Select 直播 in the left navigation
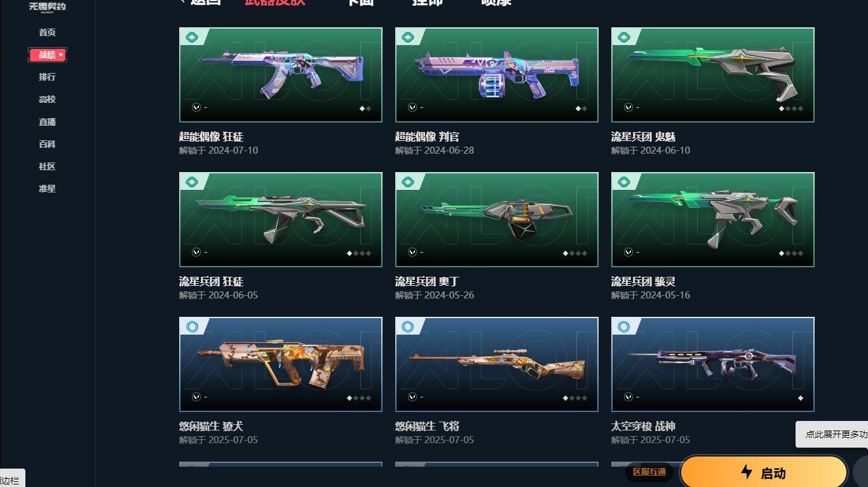 pyautogui.click(x=47, y=122)
